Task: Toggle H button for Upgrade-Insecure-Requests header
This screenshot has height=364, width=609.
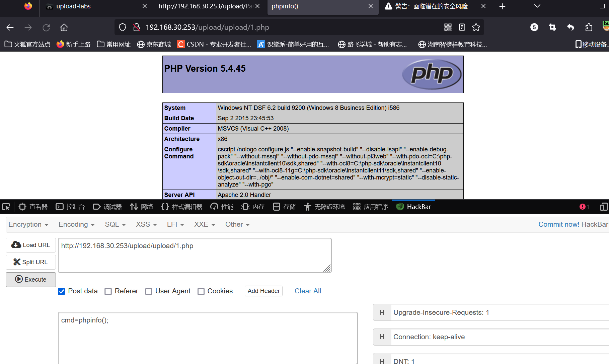Action: (x=382, y=312)
